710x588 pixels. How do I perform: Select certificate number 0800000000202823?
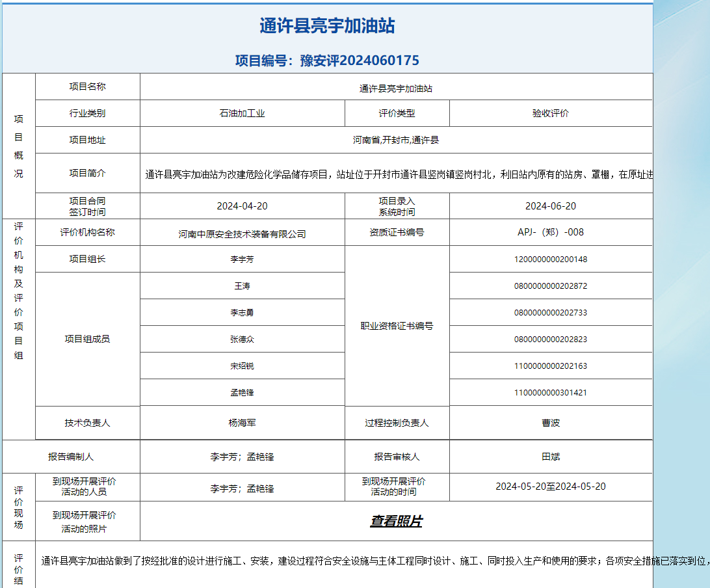point(551,340)
